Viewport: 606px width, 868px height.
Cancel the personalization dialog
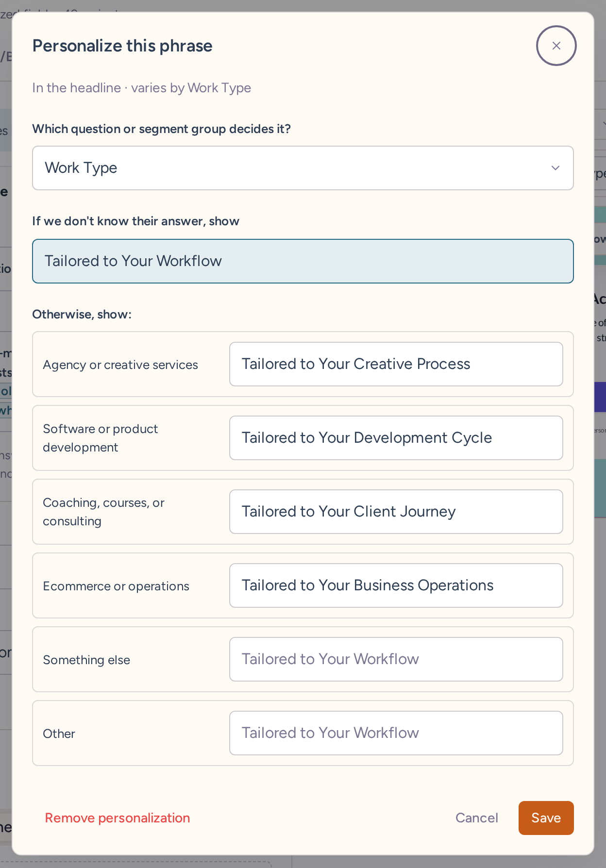coord(477,818)
